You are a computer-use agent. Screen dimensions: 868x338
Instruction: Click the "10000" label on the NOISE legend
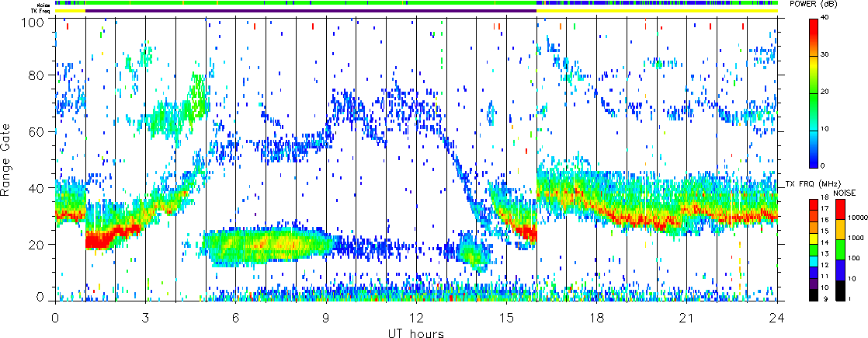pos(858,218)
